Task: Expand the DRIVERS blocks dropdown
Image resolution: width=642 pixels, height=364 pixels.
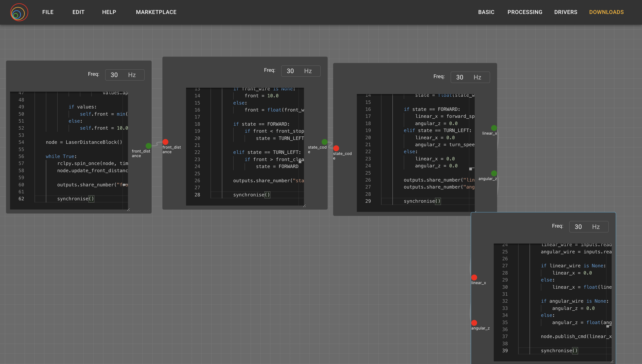Action: (x=566, y=12)
